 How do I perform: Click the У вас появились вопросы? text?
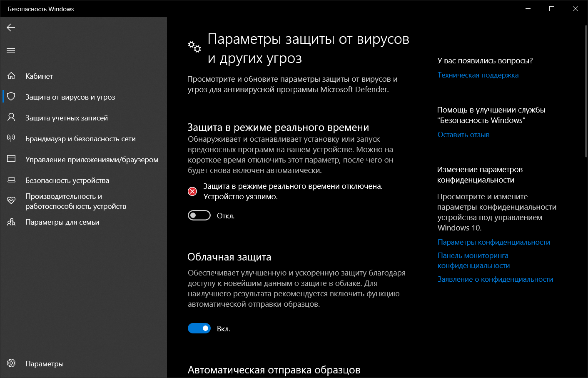tap(485, 60)
